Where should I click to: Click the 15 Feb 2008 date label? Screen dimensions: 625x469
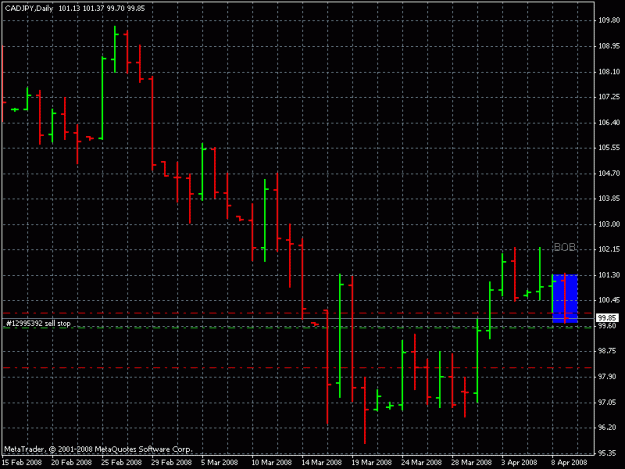[x=22, y=462]
